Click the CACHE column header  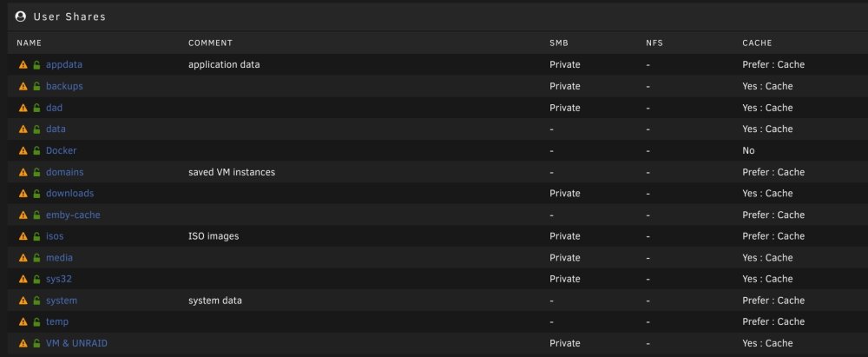pos(757,43)
